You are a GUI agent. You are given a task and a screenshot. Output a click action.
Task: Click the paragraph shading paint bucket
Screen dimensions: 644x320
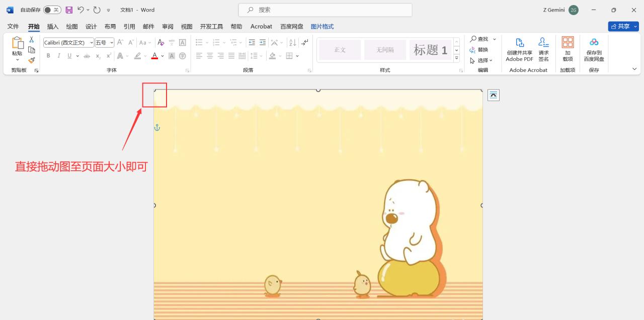pos(272,56)
